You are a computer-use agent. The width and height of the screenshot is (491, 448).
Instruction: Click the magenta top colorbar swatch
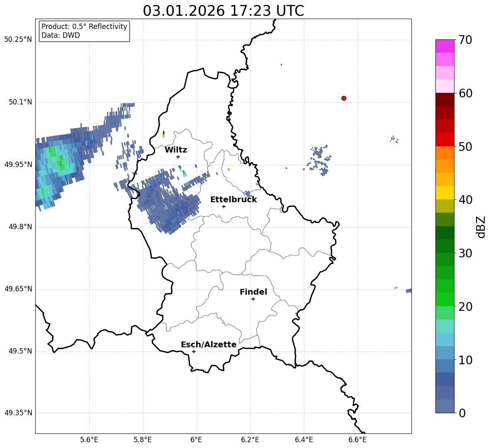445,46
